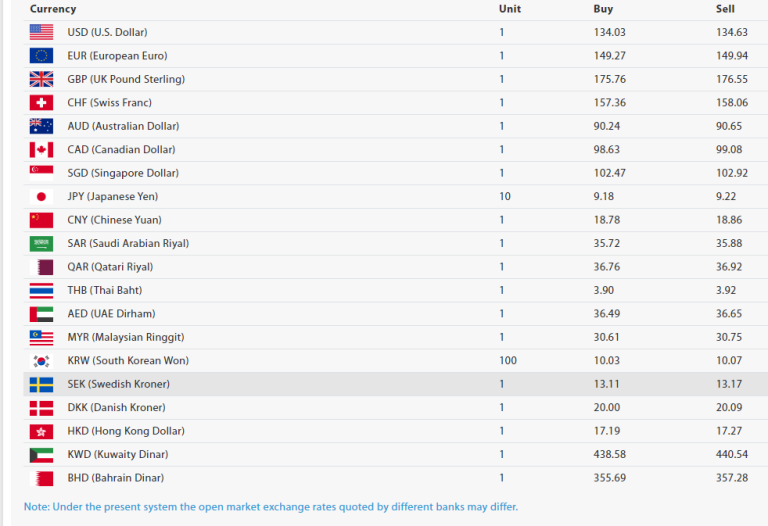Click the European Union flag icon
Screen dimensions: 768x526
41,56
